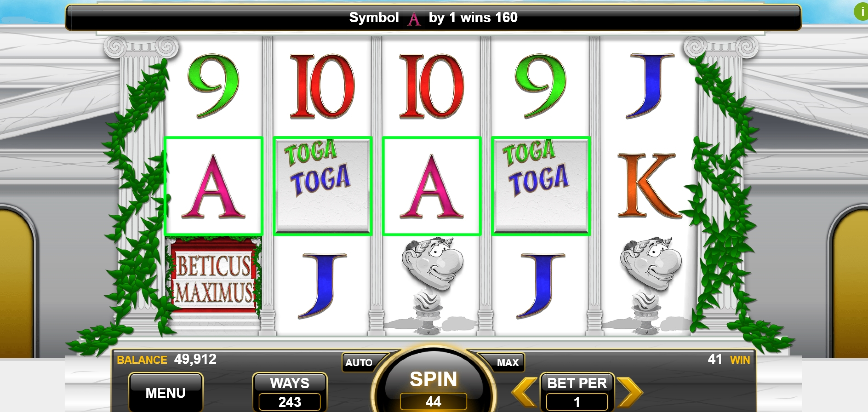Decrease bet with left yellow arrow
868x412 pixels.
524,392
